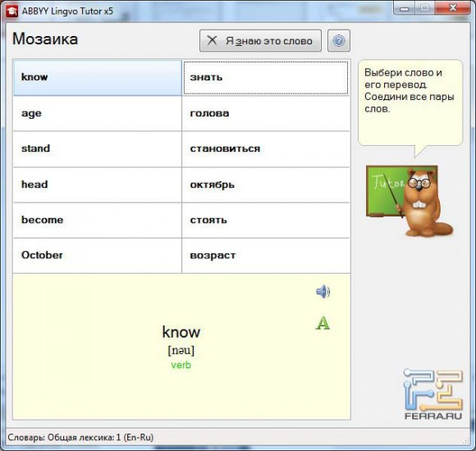Minimize the Lingvo Tutor window
This screenshot has height=451, width=476.
[405, 8]
